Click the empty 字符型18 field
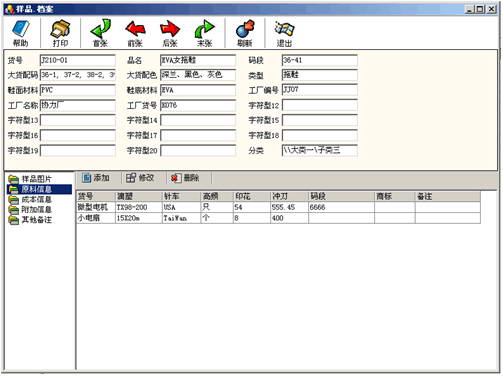 tap(320, 135)
